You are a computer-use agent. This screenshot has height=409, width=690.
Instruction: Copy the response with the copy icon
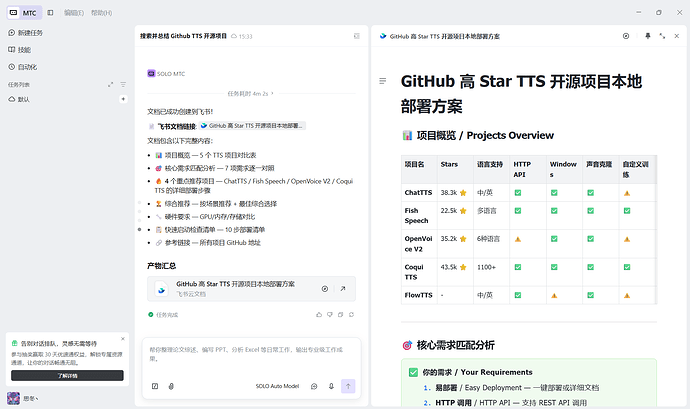point(340,315)
